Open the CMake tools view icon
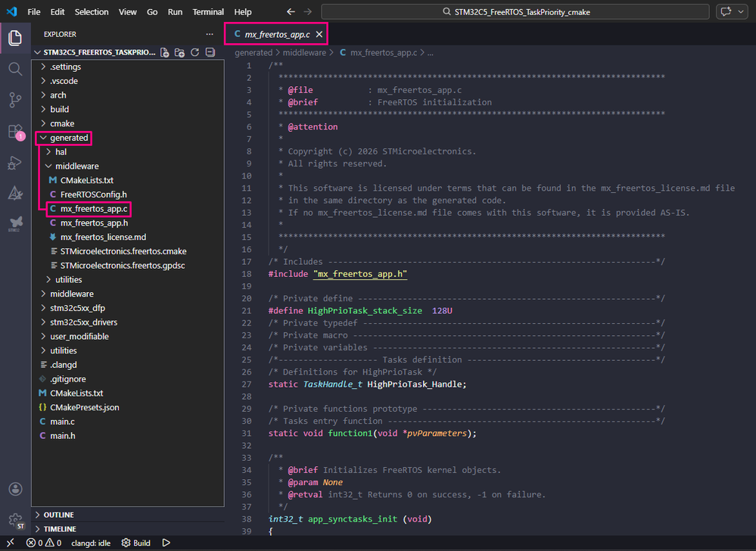The height and width of the screenshot is (551, 756). pyautogui.click(x=15, y=193)
